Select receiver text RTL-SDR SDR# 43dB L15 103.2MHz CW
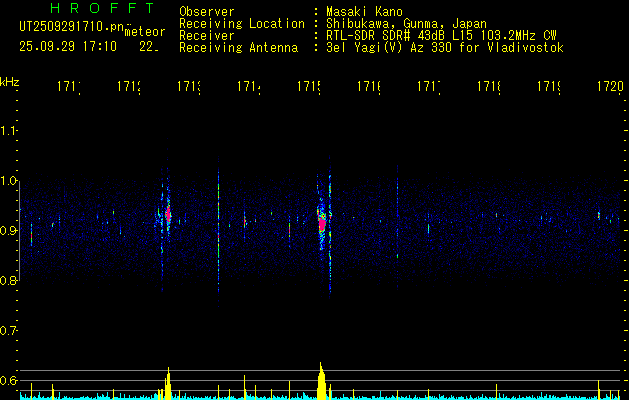Viewport: 629px width, 400px height. pos(441,36)
